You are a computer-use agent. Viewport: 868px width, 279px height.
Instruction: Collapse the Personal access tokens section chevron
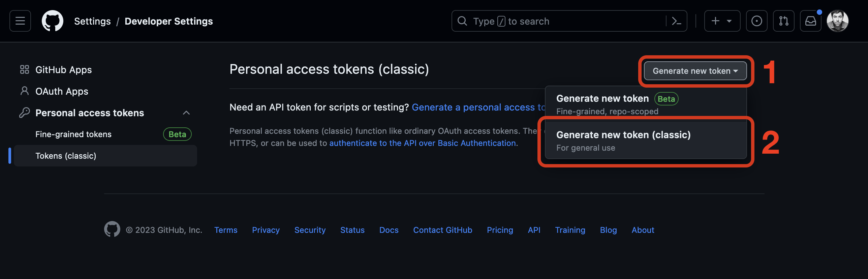pyautogui.click(x=186, y=113)
